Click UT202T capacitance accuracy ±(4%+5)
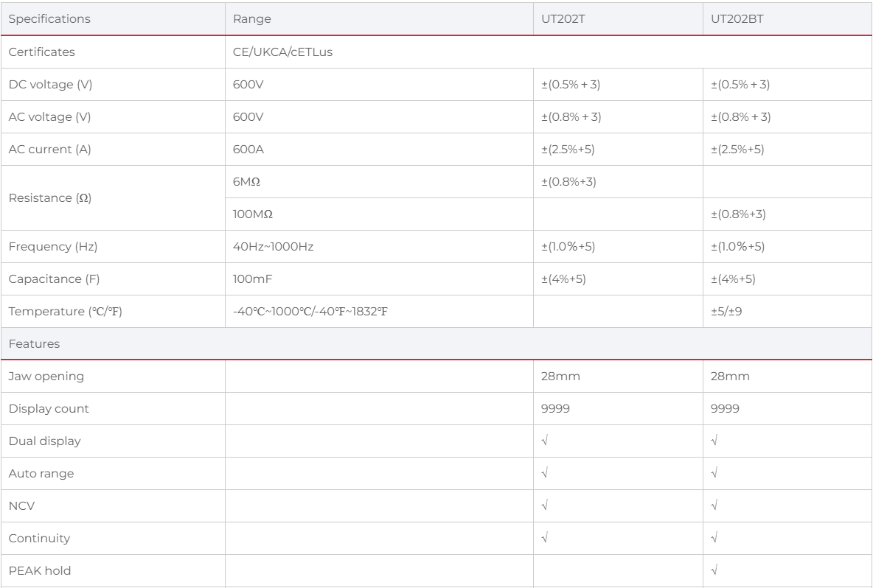The width and height of the screenshot is (873, 588). 563,279
